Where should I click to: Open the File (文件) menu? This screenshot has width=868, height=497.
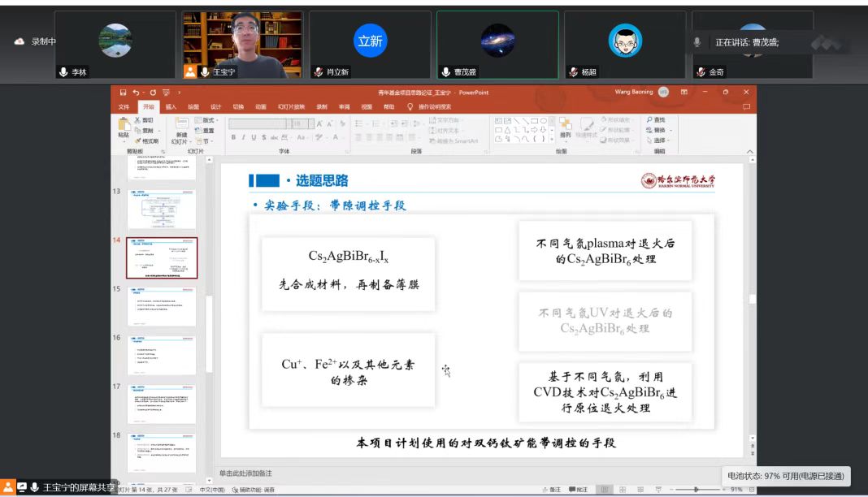pyautogui.click(x=124, y=106)
